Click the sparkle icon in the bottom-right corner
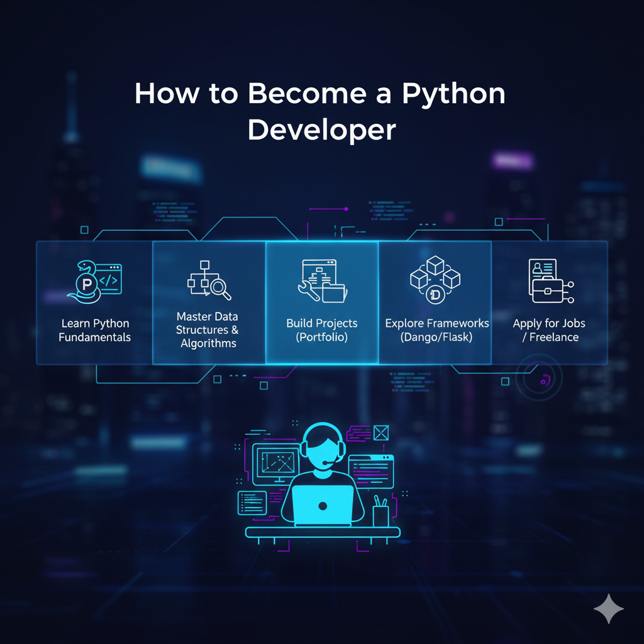644x644 pixels. pos(608,608)
